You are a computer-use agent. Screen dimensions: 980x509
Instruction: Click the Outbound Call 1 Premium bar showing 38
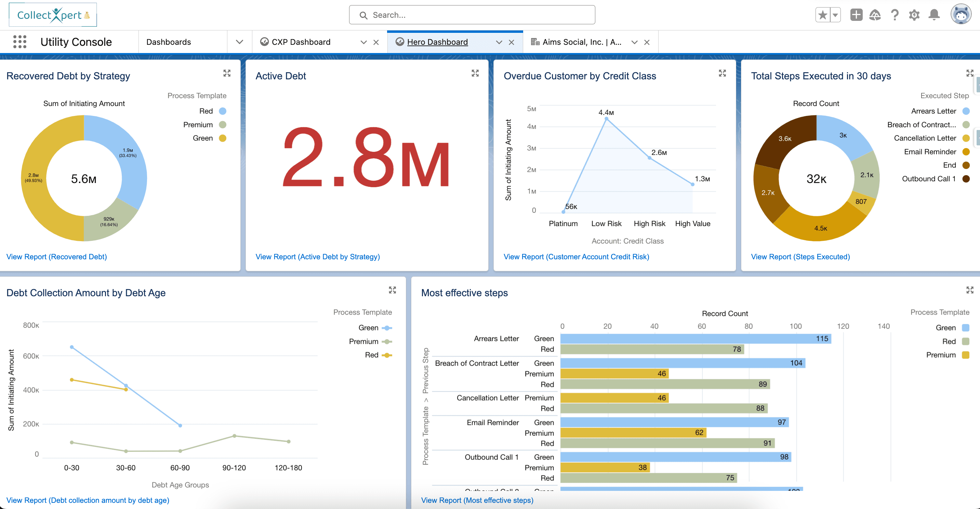click(x=605, y=468)
